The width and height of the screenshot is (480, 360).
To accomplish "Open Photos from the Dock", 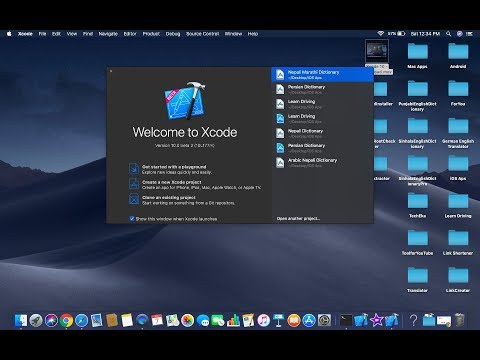I will 188,320.
